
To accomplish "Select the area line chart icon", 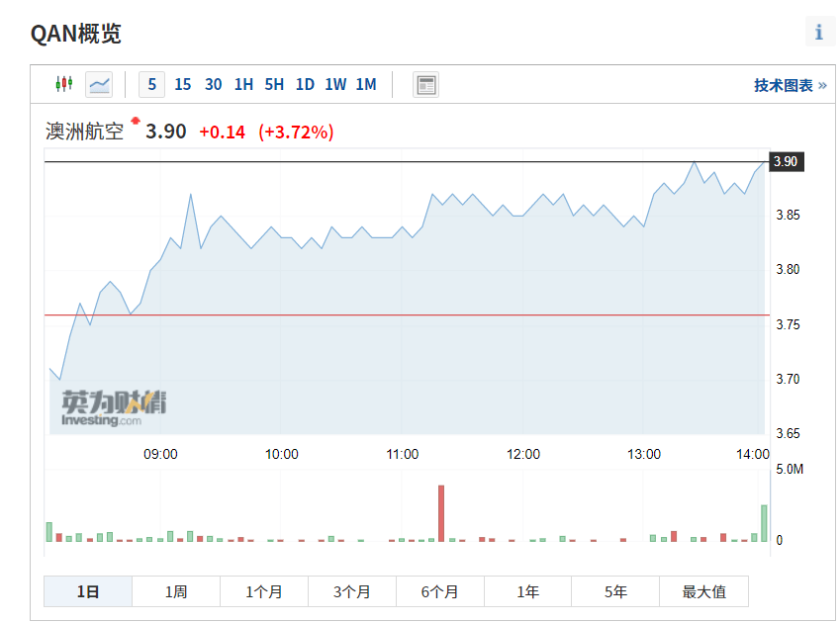I will pos(99,85).
